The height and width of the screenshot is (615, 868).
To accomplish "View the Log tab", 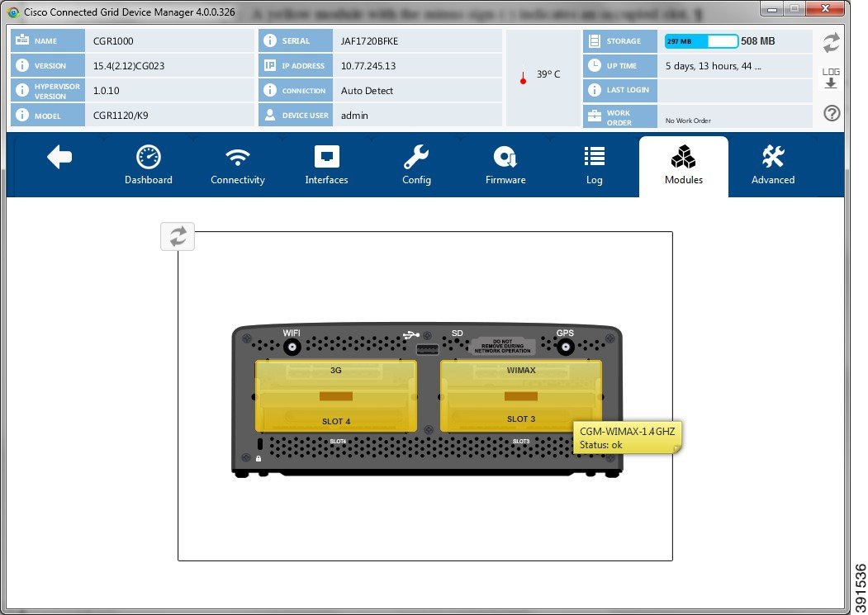I will click(595, 165).
